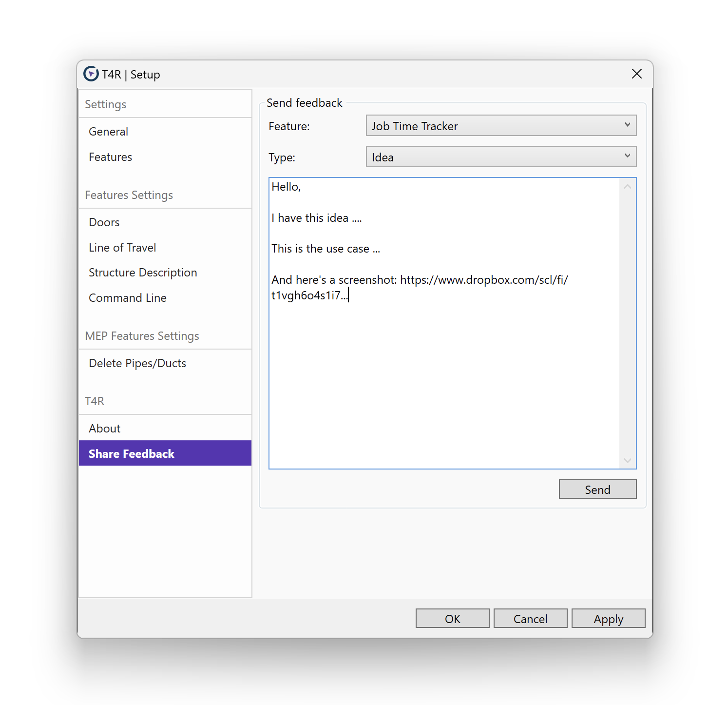728x705 pixels.
Task: Open the Command Line settings page
Action: (128, 298)
